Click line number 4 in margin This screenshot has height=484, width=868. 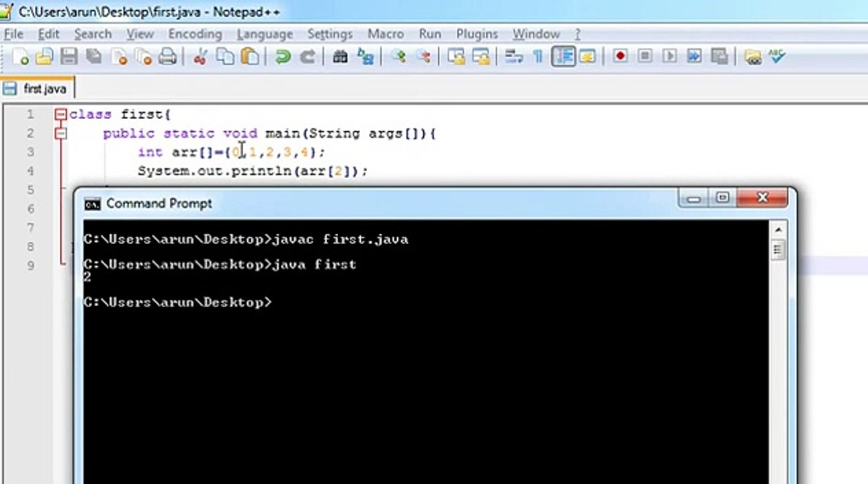tap(30, 171)
